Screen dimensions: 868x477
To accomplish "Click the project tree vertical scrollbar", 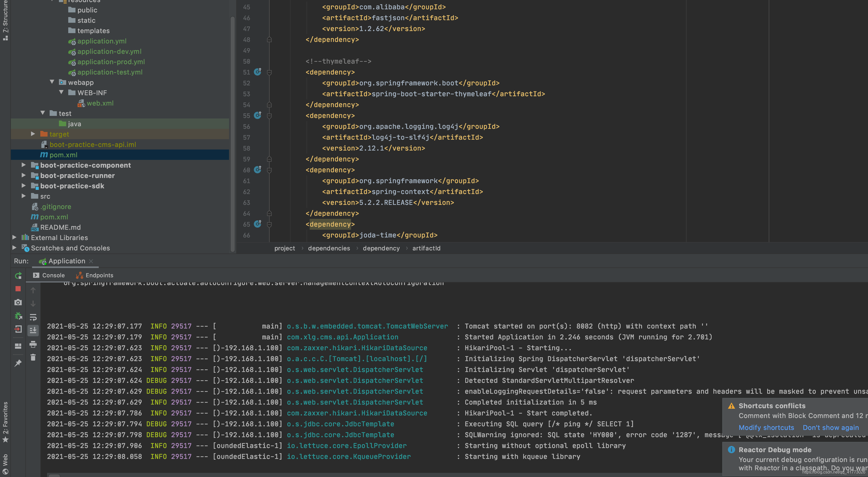I will pos(232,134).
